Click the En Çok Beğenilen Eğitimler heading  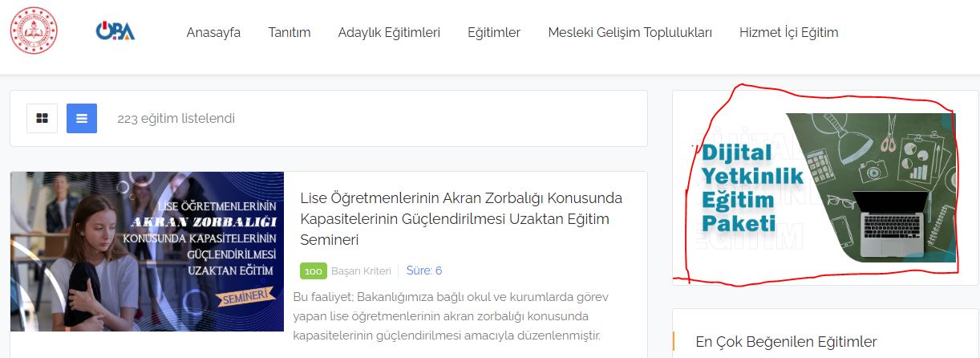(x=786, y=342)
